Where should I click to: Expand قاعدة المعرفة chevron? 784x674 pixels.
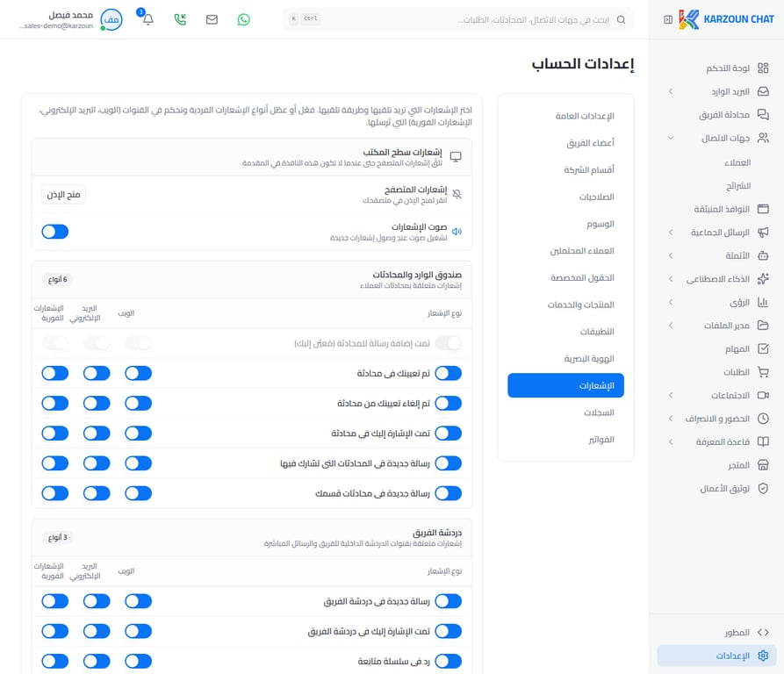click(x=671, y=441)
